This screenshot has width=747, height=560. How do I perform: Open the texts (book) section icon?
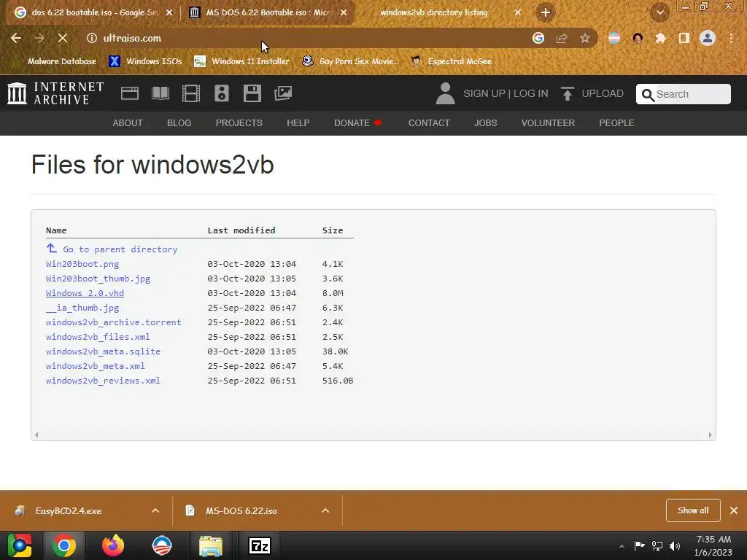click(160, 93)
